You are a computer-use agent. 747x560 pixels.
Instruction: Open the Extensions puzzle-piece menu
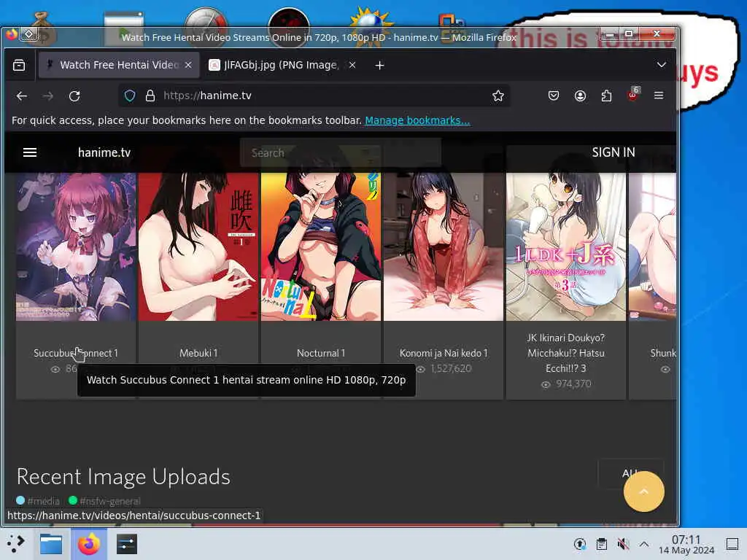[x=606, y=96]
